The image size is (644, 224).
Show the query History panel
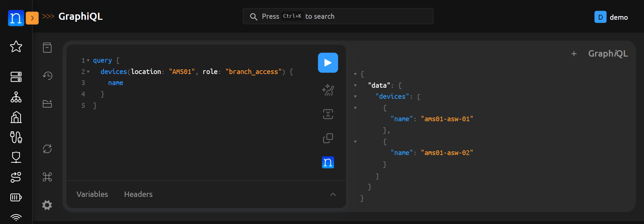[x=47, y=76]
